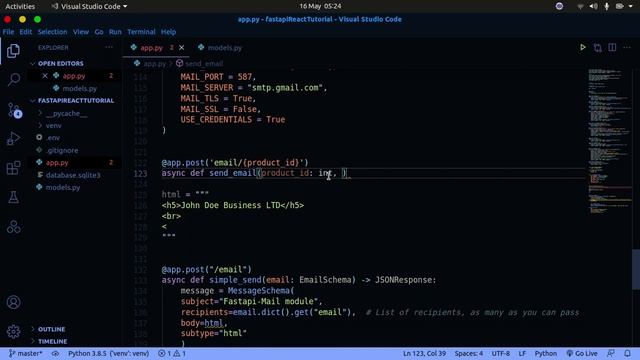Click send_email in the breadcrumb

[x=204, y=64]
